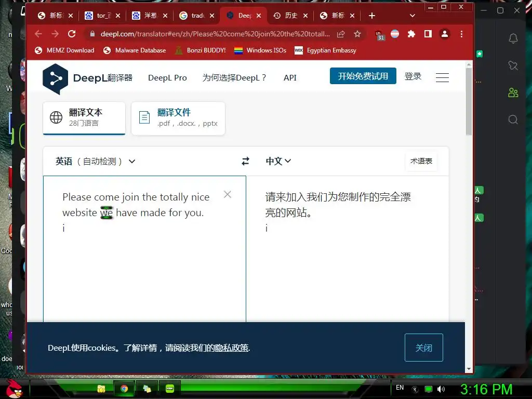Screen dimensions: 532x399
Task: Click the extension icon with badge 31
Action: [379, 35]
